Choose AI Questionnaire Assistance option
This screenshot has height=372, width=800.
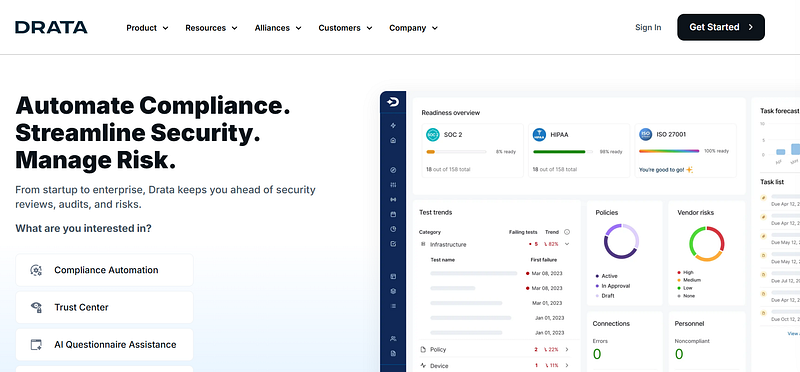105,345
